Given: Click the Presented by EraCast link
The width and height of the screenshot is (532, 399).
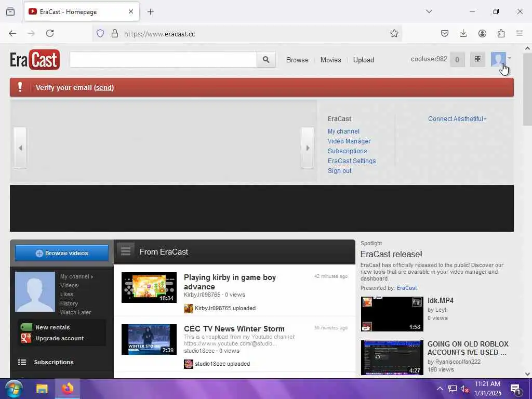Looking at the screenshot, I should 406,288.
